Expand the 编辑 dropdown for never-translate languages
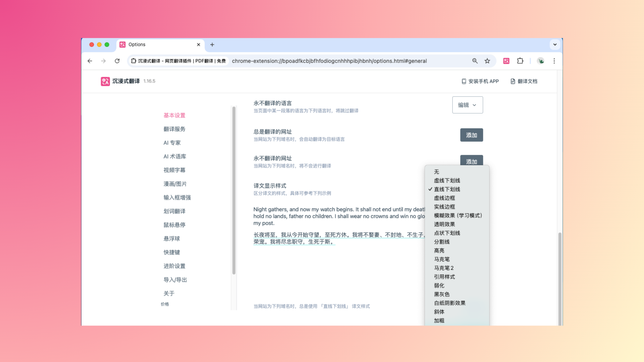 pos(467,105)
